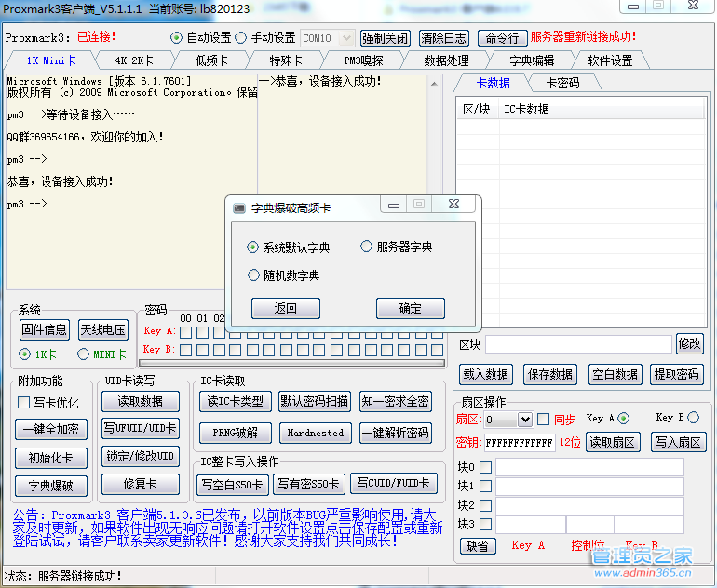Click the 固件信息 button
The image size is (717, 588).
[x=45, y=329]
